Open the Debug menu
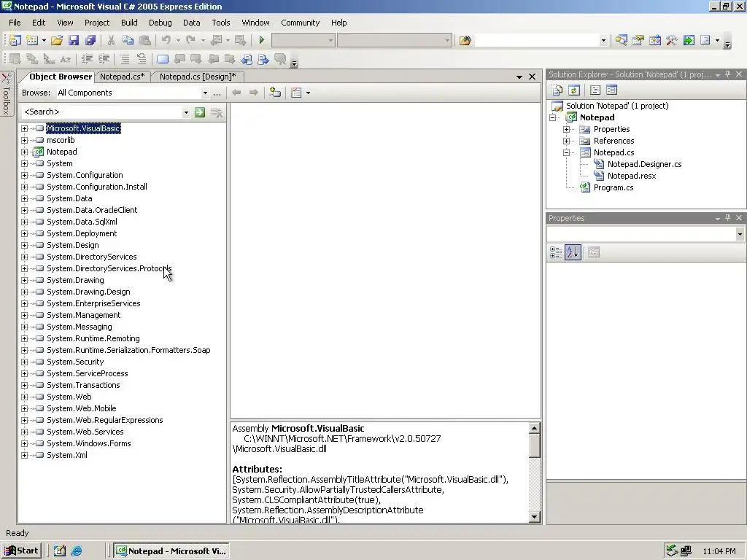 pos(160,23)
